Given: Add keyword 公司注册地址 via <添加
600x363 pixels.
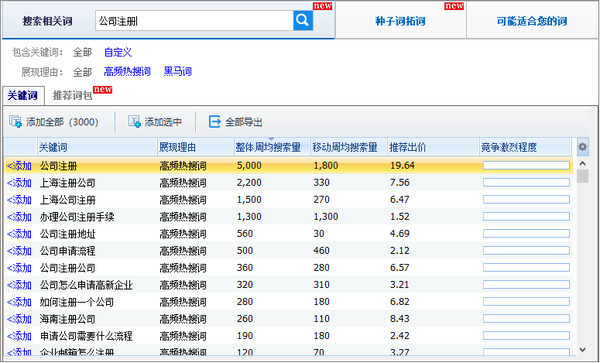Looking at the screenshot, I should click(x=19, y=234).
